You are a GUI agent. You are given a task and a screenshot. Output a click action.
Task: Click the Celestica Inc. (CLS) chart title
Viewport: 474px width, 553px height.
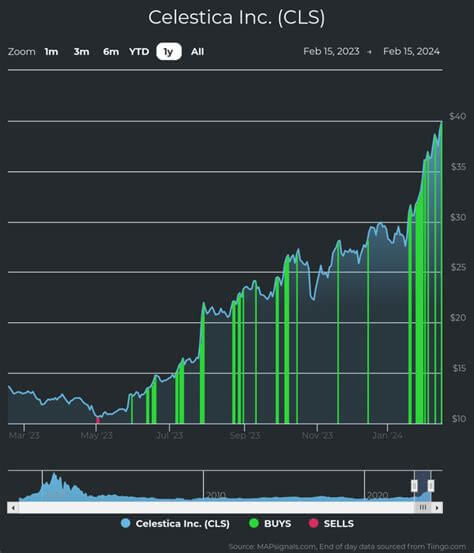237,17
